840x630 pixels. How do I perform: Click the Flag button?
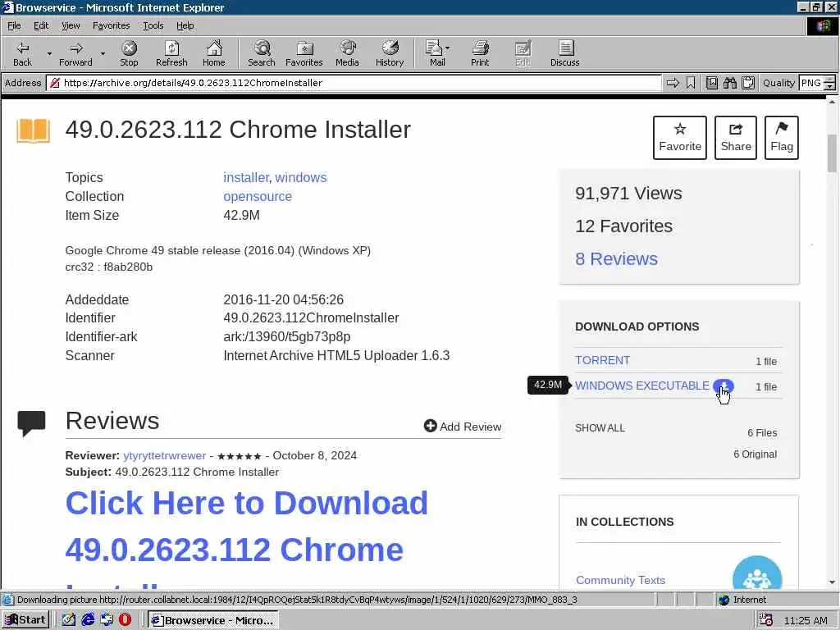pyautogui.click(x=782, y=138)
